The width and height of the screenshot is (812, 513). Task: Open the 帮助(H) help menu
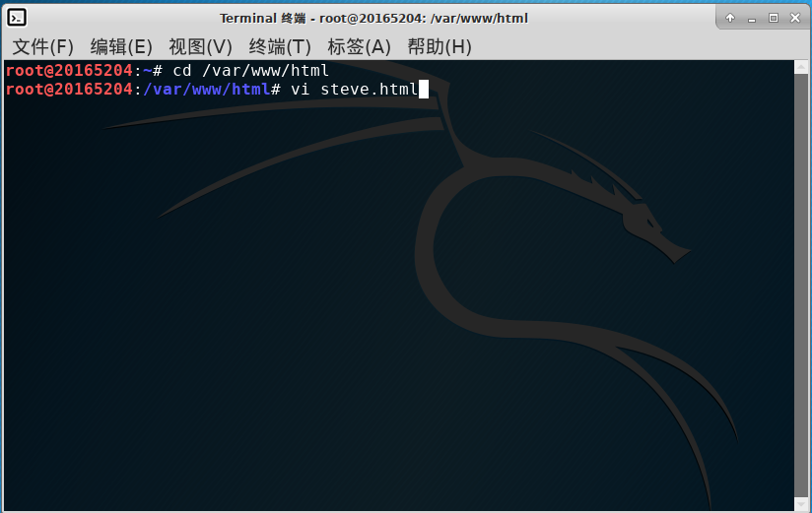pos(440,46)
